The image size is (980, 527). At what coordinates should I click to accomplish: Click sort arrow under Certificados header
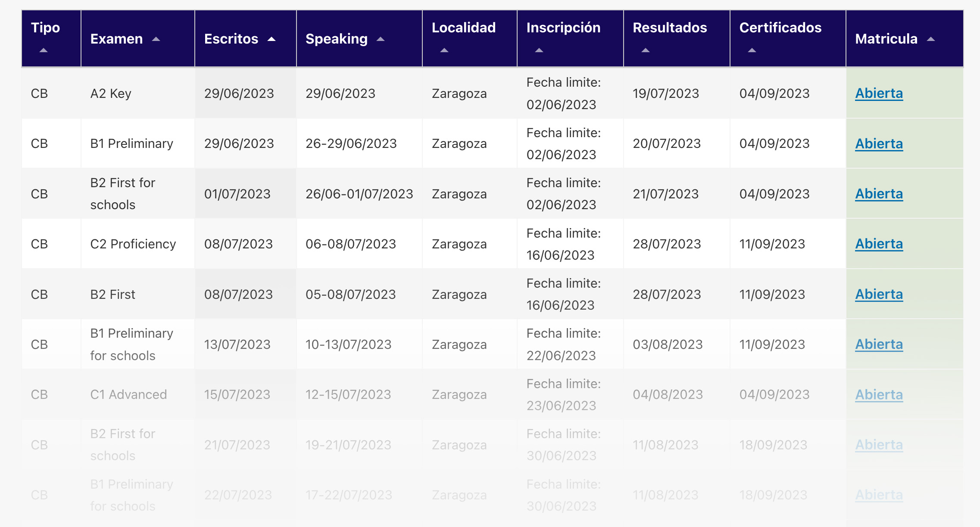pyautogui.click(x=752, y=50)
